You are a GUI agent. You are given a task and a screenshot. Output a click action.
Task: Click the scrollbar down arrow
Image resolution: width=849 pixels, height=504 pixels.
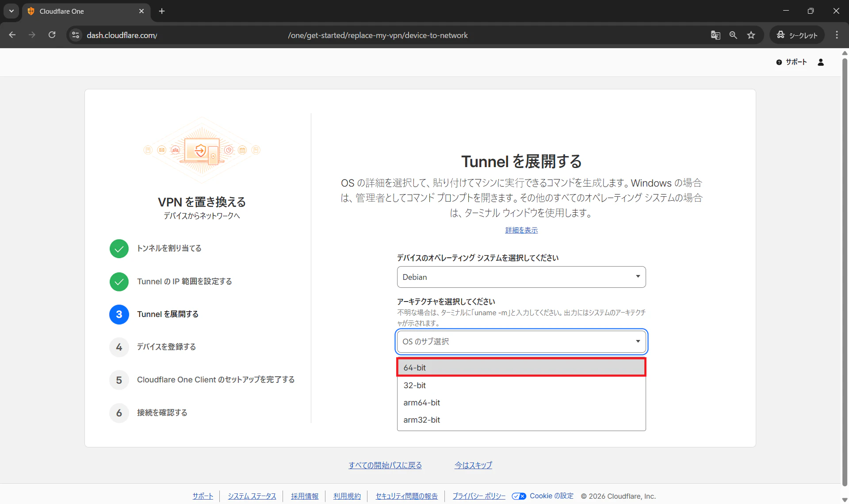coord(845,500)
